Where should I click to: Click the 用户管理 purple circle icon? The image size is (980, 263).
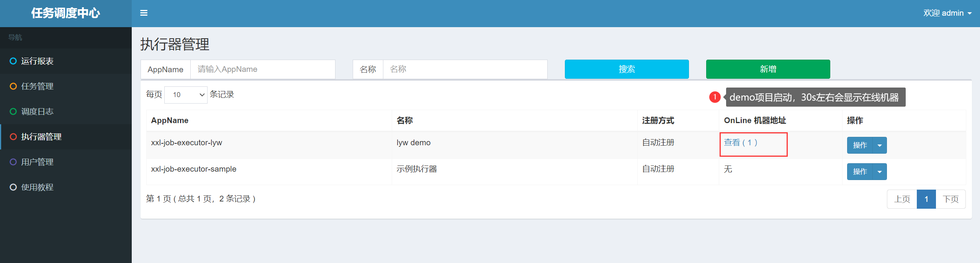point(13,162)
